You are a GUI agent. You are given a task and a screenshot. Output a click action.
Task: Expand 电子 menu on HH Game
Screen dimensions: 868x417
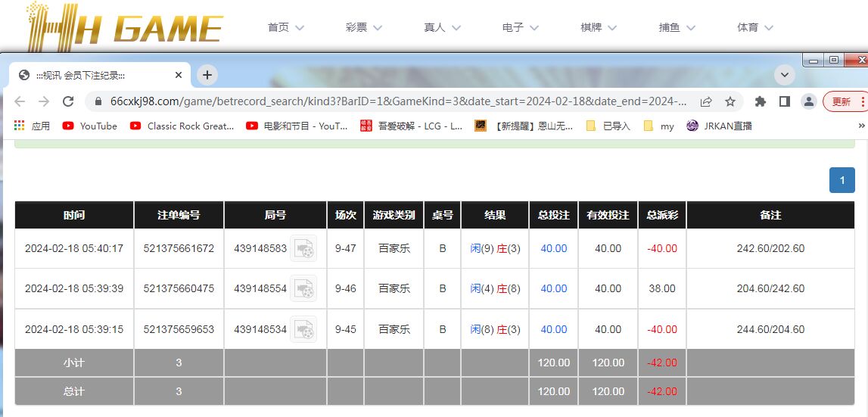pos(521,27)
